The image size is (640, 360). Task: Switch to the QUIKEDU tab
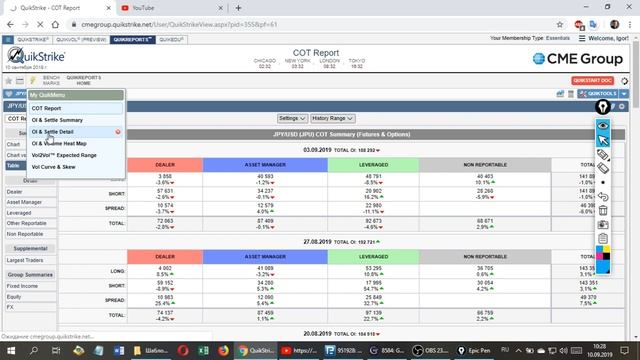point(171,40)
